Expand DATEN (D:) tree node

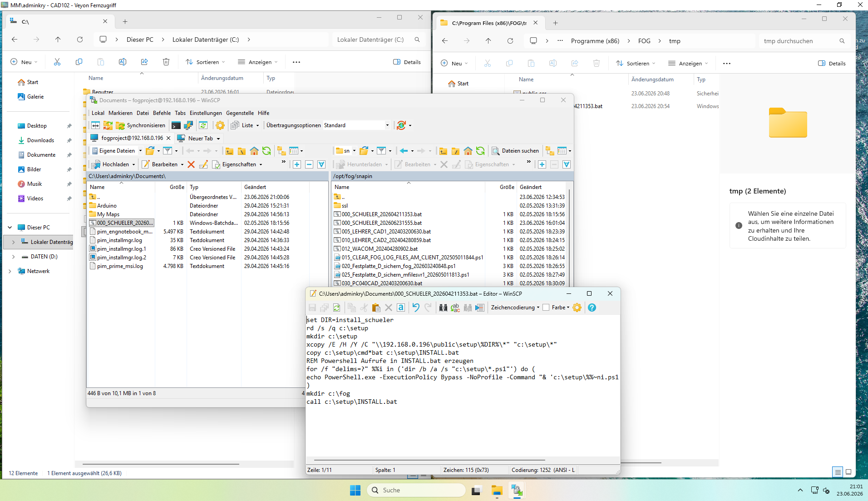tap(13, 257)
